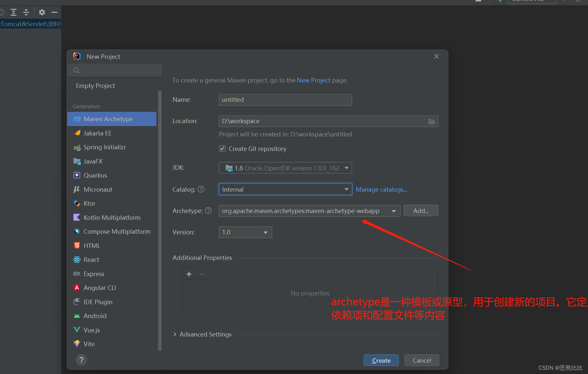
Task: Select the Vue.js generator
Action: tap(112, 330)
